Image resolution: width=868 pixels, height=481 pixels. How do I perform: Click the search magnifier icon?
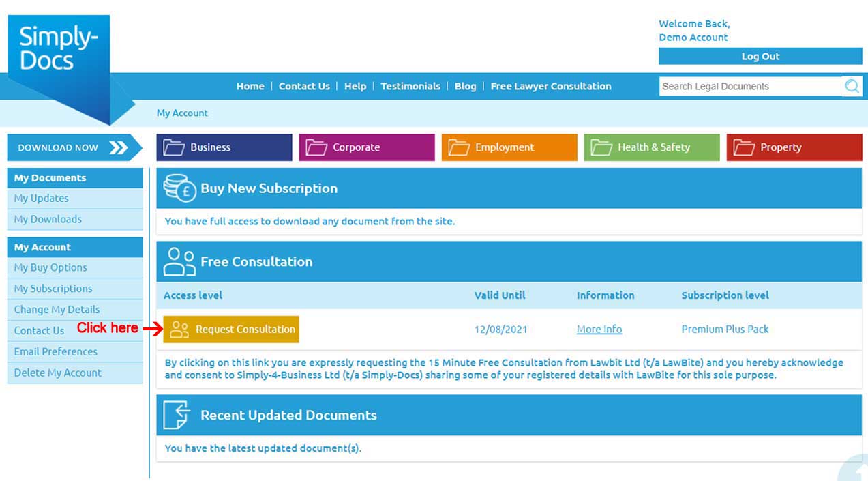[852, 86]
